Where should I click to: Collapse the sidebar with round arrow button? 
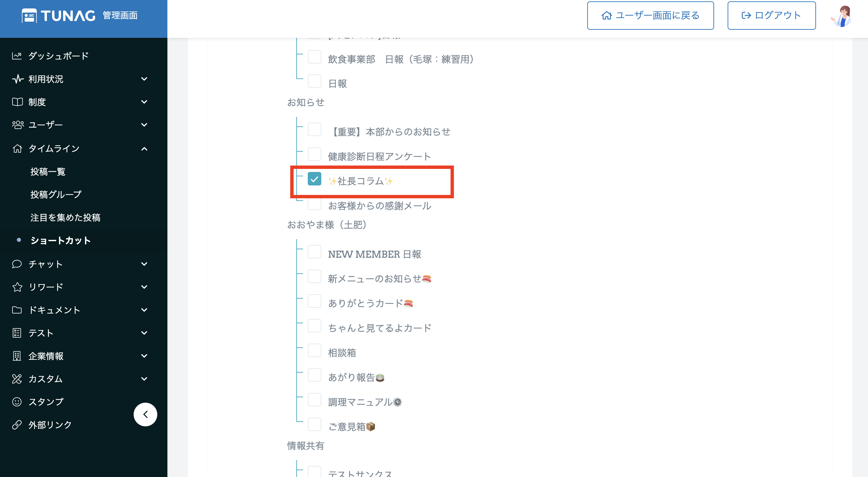click(x=145, y=415)
